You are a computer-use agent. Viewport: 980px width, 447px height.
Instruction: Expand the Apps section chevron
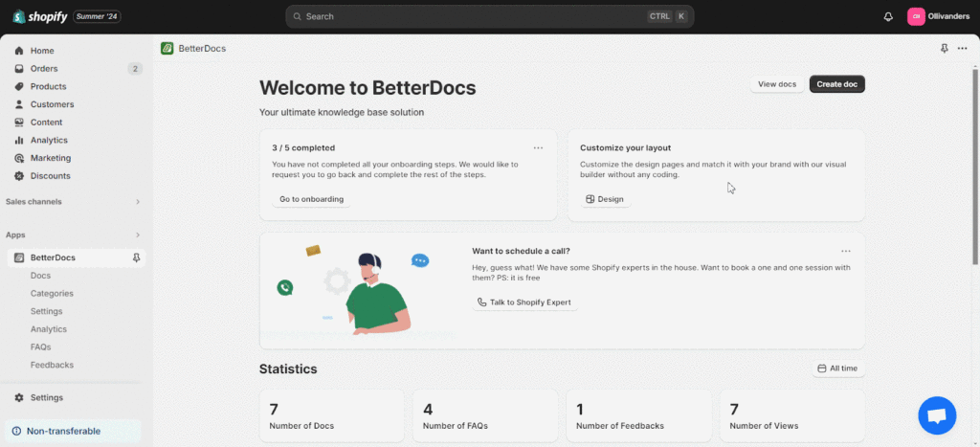click(x=137, y=235)
